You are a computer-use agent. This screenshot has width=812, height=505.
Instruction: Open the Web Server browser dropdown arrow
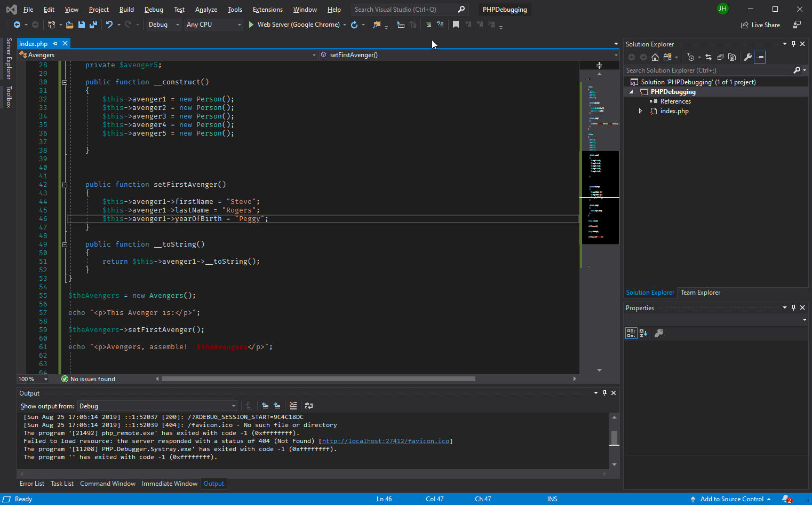pos(345,25)
